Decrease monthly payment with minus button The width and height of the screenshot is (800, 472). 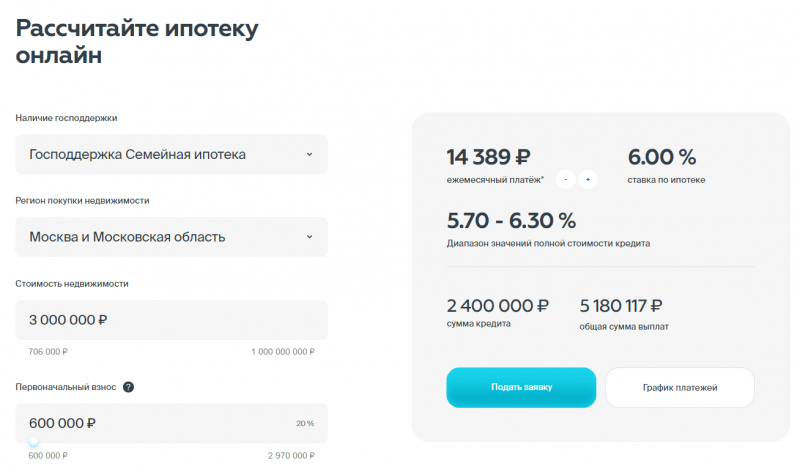566,180
